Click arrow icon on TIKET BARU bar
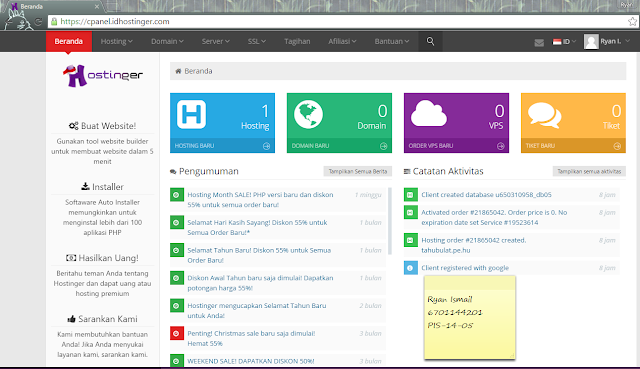 617,146
